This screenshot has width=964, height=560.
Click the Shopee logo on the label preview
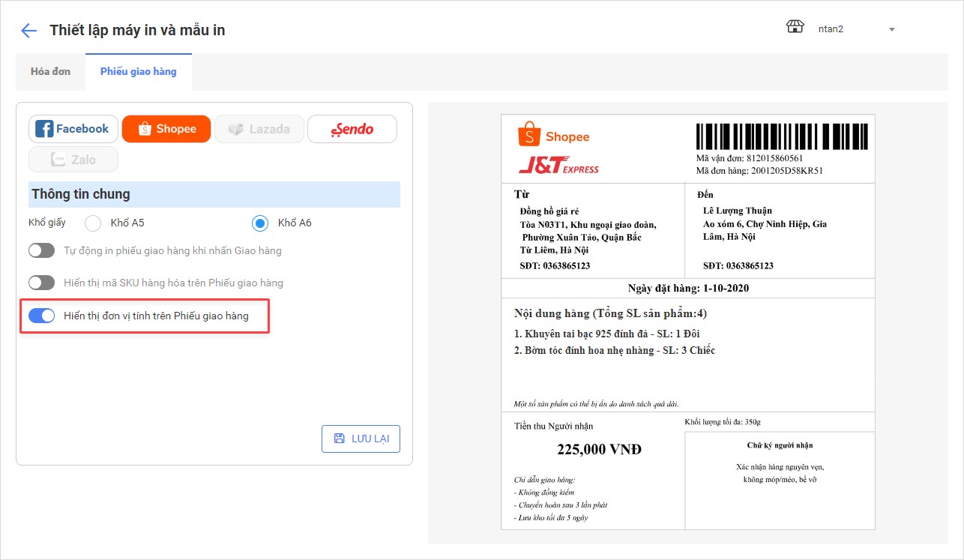pos(553,135)
